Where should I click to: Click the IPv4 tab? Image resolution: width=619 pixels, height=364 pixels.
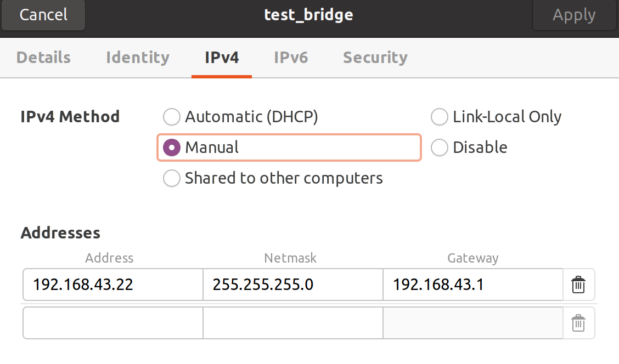pyautogui.click(x=222, y=58)
